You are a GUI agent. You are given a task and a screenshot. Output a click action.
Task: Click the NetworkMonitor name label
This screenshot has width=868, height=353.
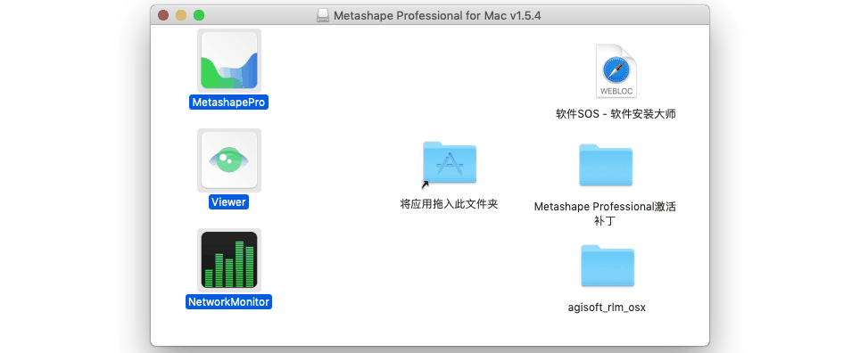228,301
